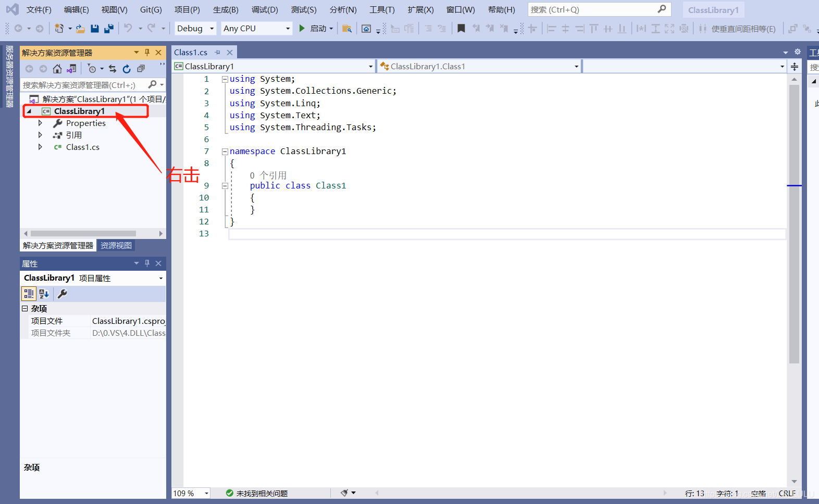Viewport: 819px width, 504px height.
Task: Pin the Class1.cs tab
Action: [218, 52]
